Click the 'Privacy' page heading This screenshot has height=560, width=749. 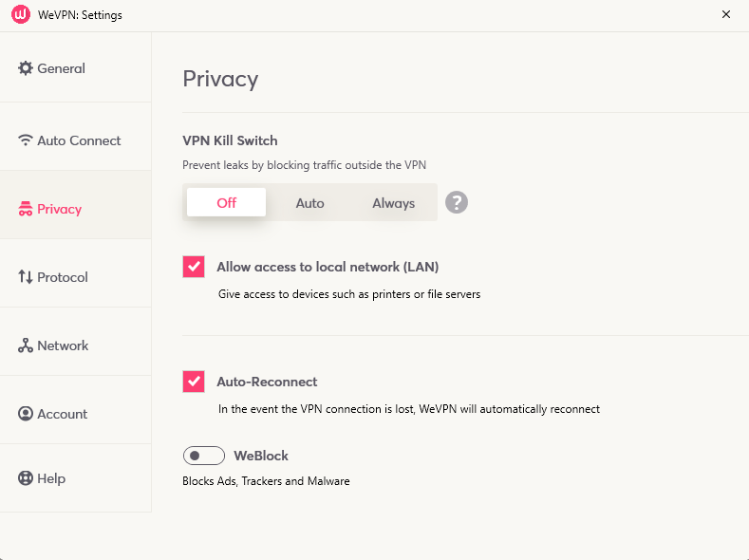[x=220, y=79]
